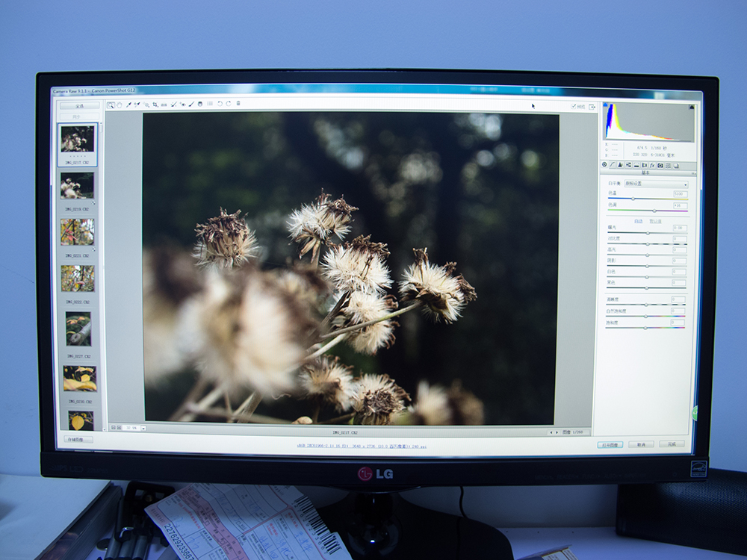
Task: Select the Graduated Filter tool
Action: click(x=200, y=104)
